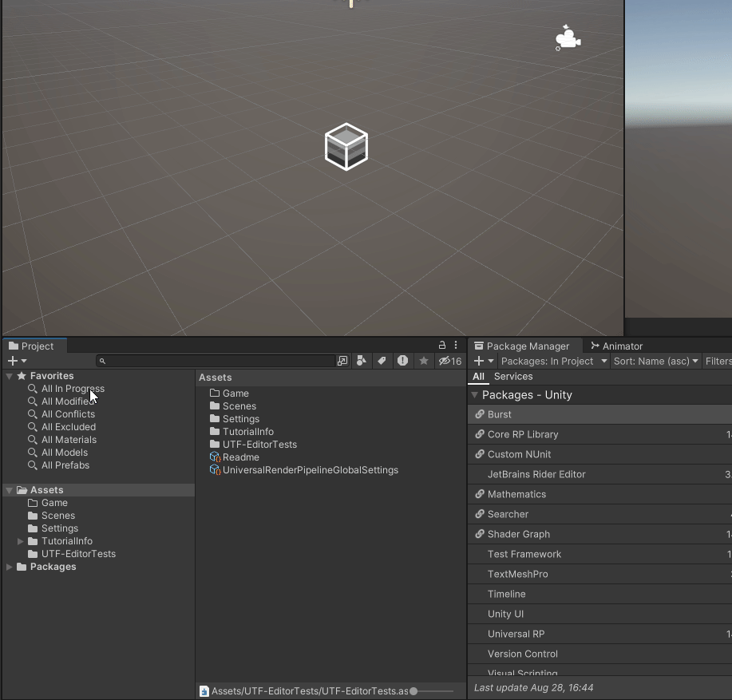Click the Settings folder icon in the Assets list
Viewport: 732px width, 700px height.
(x=215, y=418)
